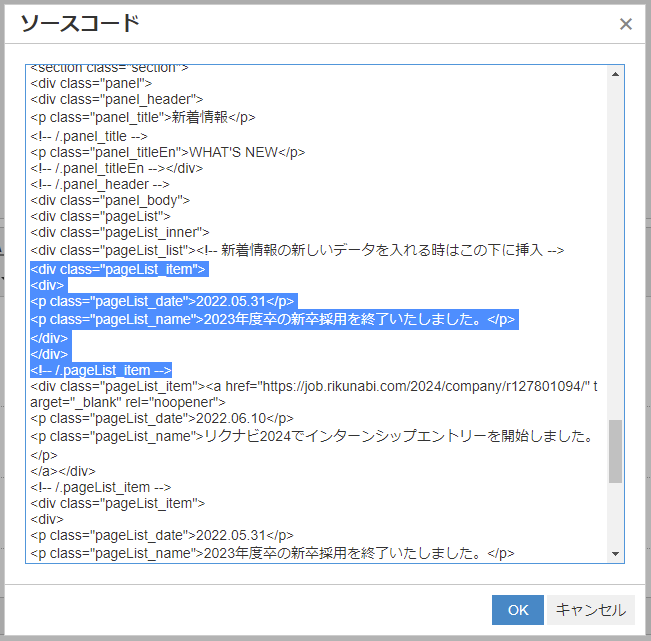
Task: Click the pageList_date 2022.06.10 line
Action: [162, 418]
